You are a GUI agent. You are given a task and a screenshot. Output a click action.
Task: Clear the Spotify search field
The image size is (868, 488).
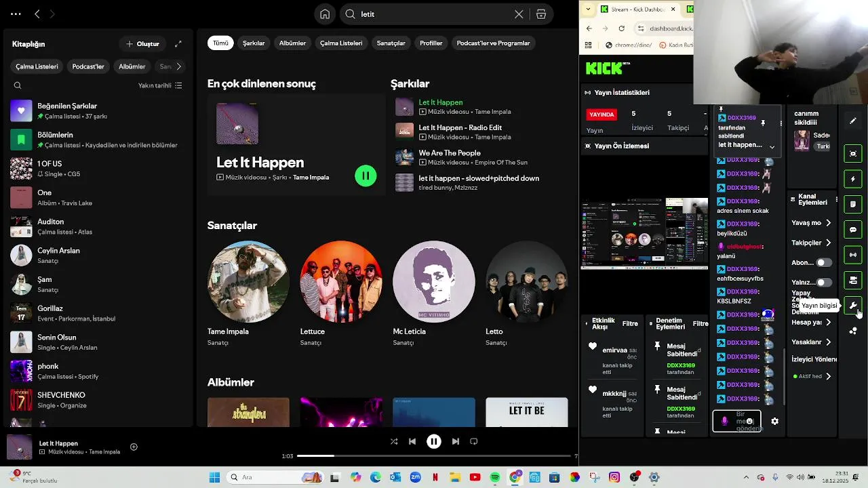tap(519, 14)
